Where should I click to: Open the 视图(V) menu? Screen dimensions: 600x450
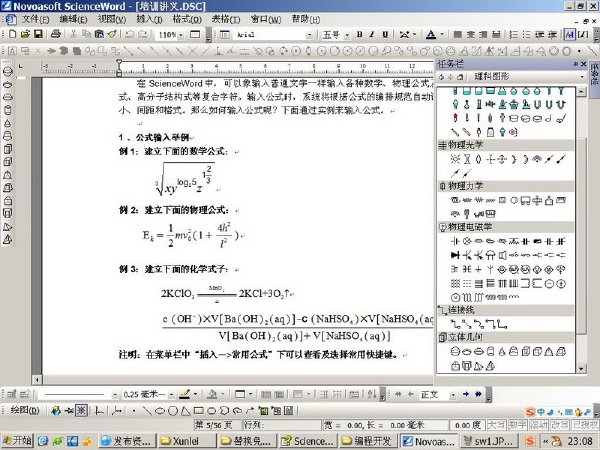point(112,19)
